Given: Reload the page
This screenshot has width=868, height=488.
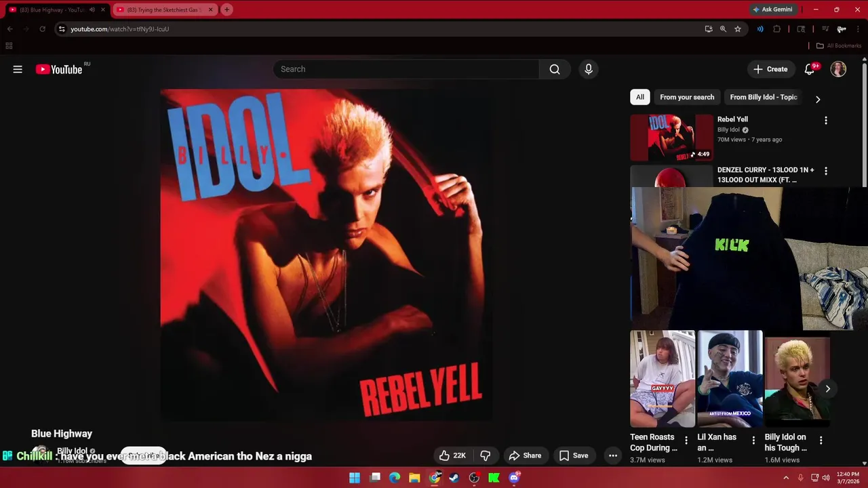Looking at the screenshot, I should pos(42,29).
